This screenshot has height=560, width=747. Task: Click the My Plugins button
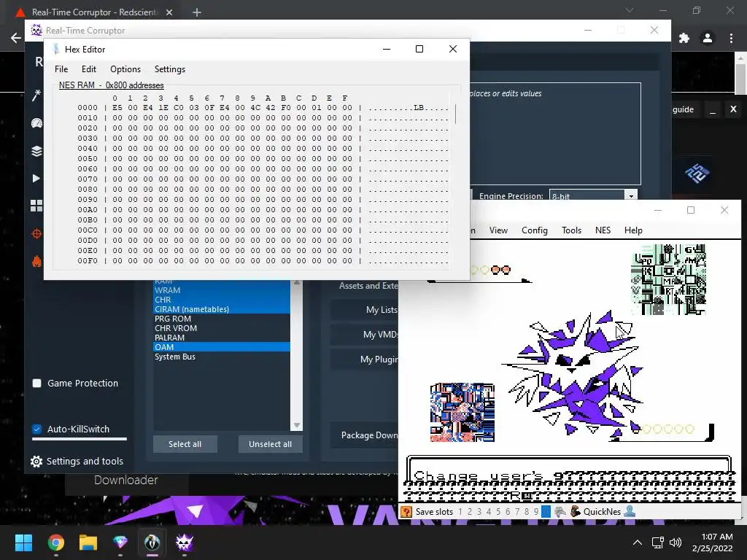[x=365, y=359]
